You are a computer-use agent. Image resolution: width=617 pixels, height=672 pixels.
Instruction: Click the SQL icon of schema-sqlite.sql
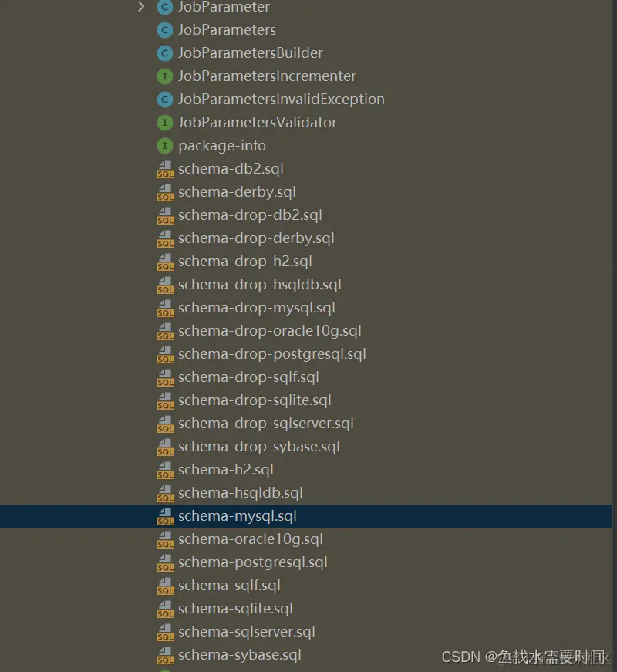(x=165, y=609)
